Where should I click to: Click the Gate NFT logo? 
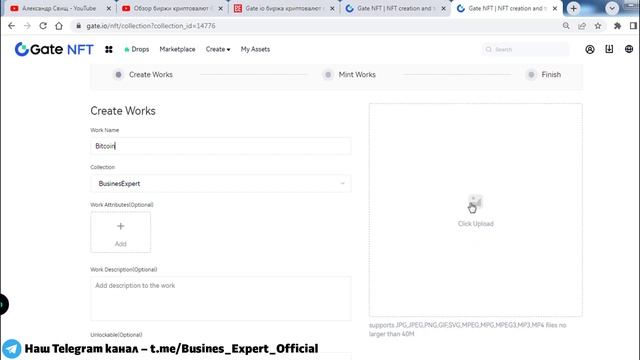click(54, 49)
